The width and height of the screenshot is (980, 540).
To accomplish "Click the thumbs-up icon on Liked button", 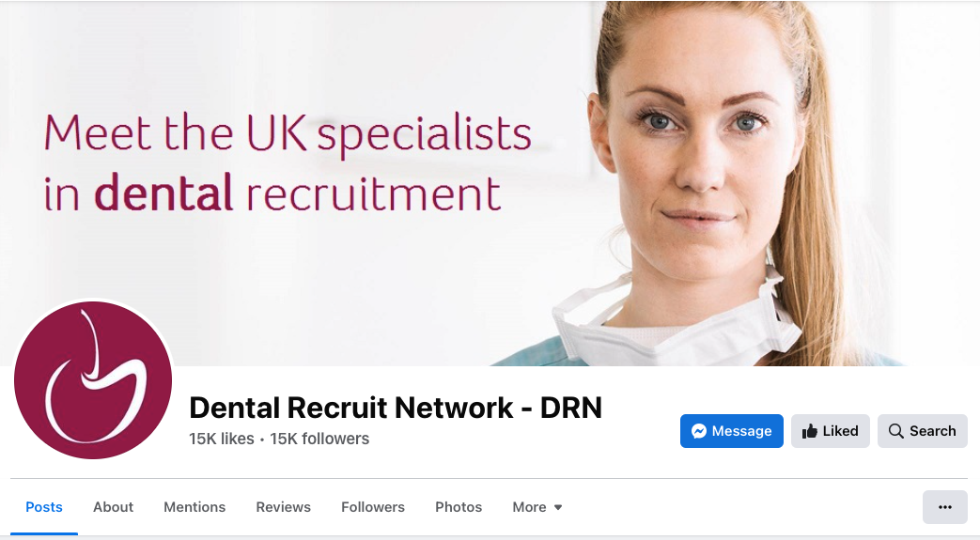I will tap(810, 431).
